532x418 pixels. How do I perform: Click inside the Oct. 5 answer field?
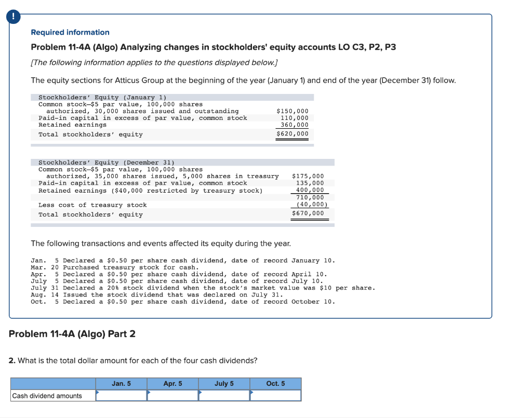pyautogui.click(x=276, y=395)
